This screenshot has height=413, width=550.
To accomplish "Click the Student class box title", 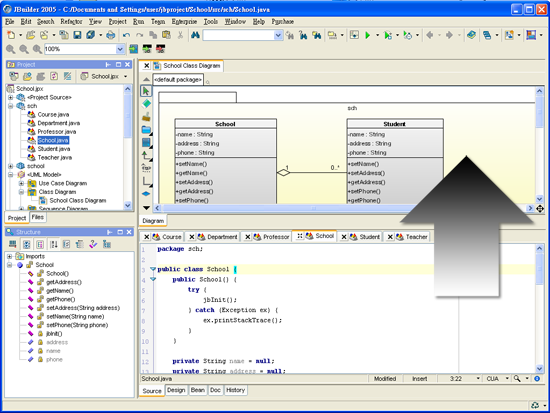I will click(395, 124).
